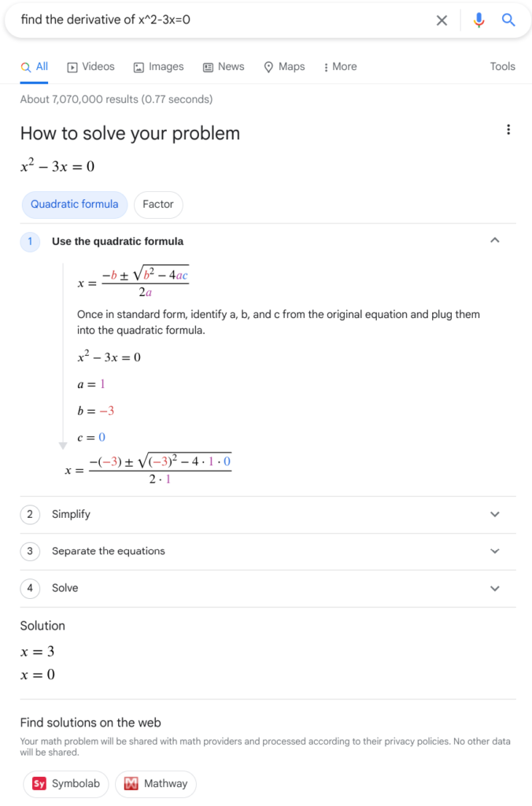
Task: Expand the Solve step chevron
Action: [494, 589]
